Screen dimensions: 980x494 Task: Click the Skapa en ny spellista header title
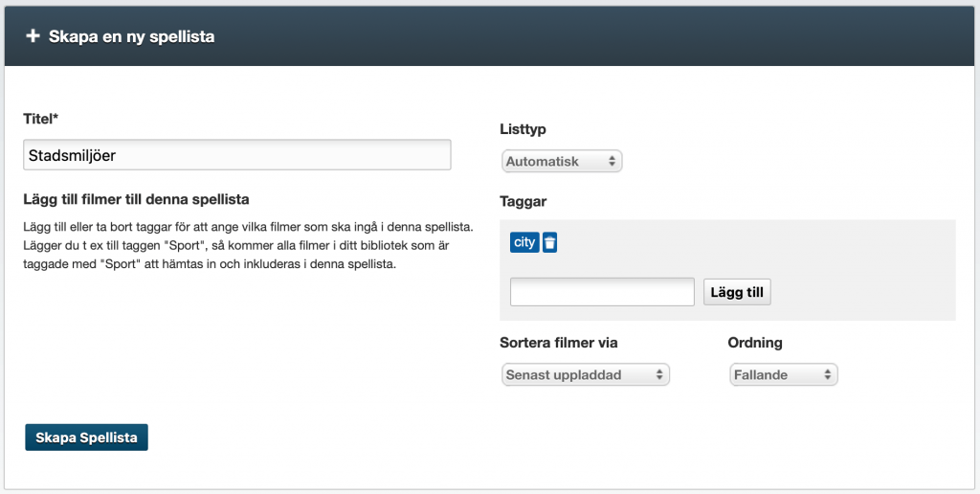[131, 36]
